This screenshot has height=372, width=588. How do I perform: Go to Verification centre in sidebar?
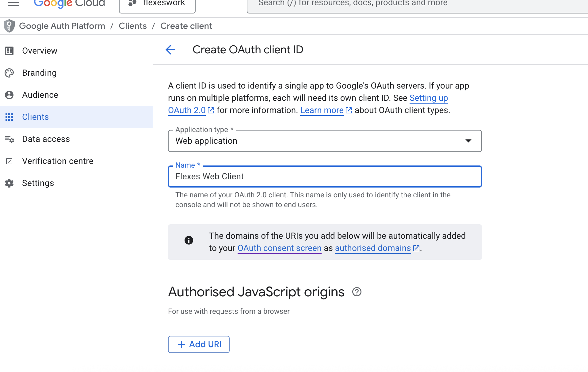pyautogui.click(x=58, y=161)
